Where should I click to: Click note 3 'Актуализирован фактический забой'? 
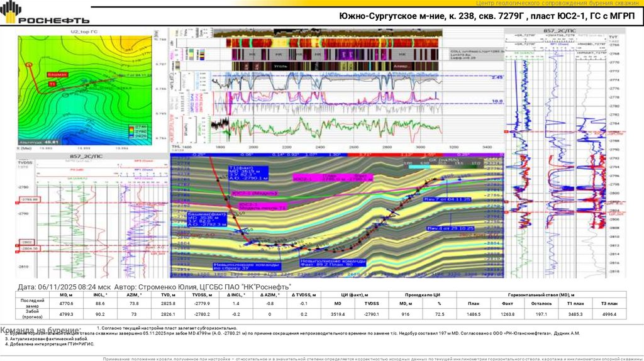47,339
